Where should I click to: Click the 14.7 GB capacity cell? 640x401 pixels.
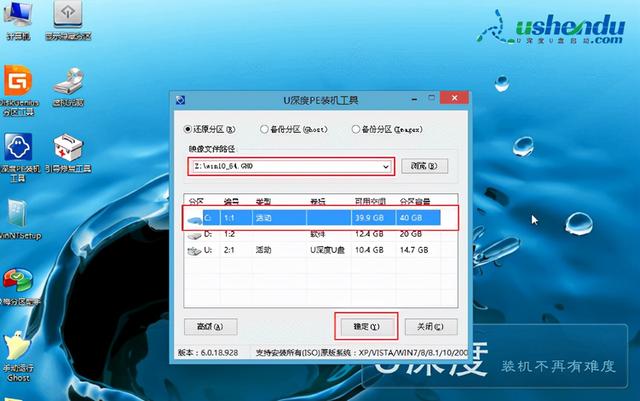click(x=414, y=250)
